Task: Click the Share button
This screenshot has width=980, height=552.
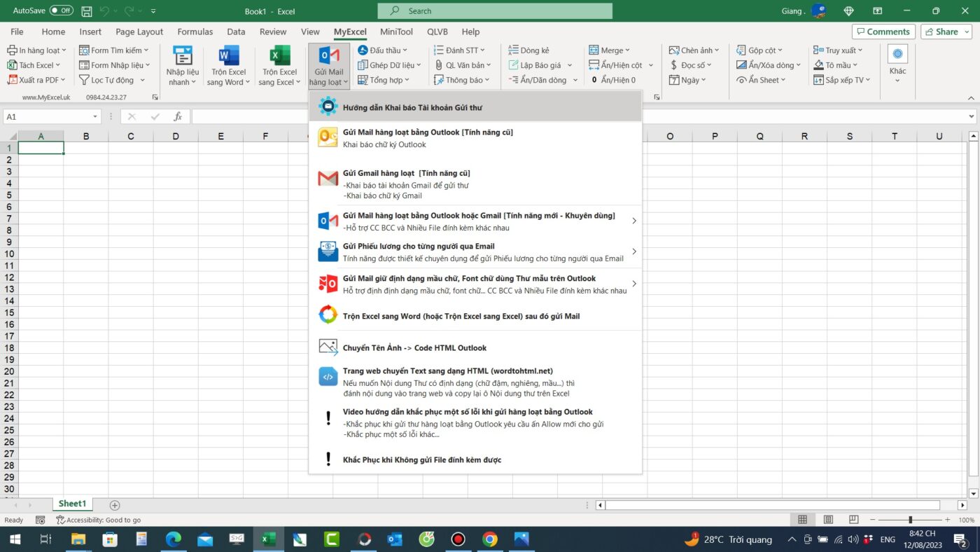Action: tap(944, 32)
